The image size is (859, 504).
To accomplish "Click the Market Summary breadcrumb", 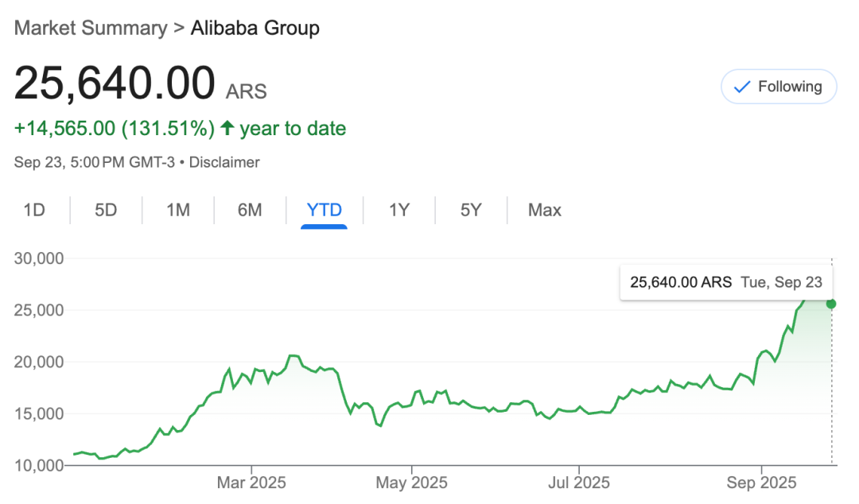I will [x=91, y=29].
